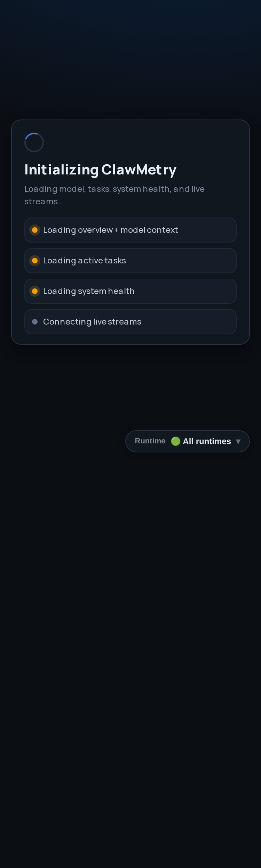Click the 'Loading model, tasks' subtitle text
This screenshot has width=261, height=868.
pos(114,195)
